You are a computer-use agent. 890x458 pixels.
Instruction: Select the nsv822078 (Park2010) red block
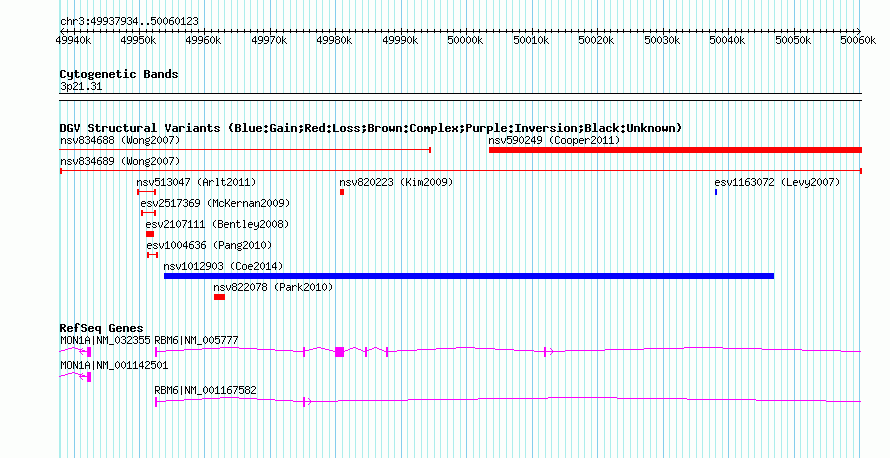click(x=220, y=297)
